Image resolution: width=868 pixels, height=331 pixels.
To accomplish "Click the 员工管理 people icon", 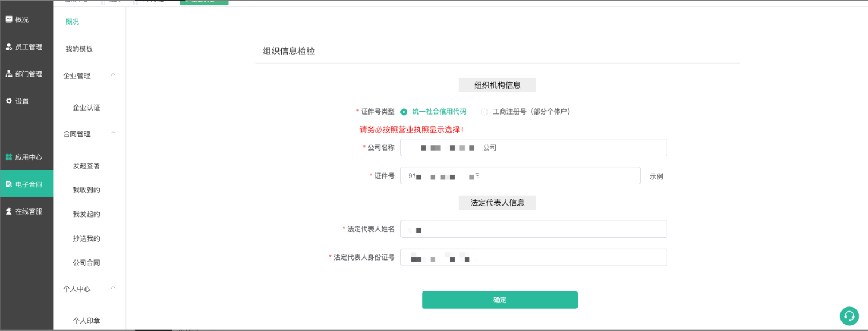I will 9,47.
